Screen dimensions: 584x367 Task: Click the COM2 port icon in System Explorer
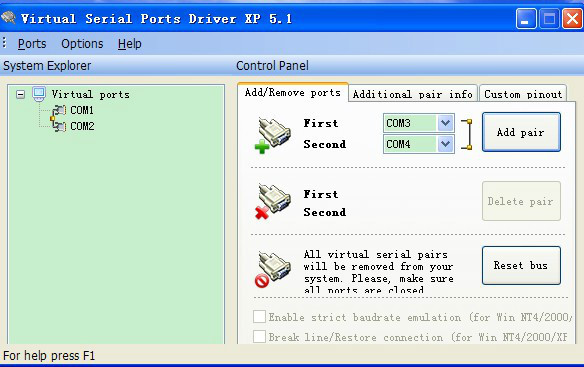(x=59, y=126)
